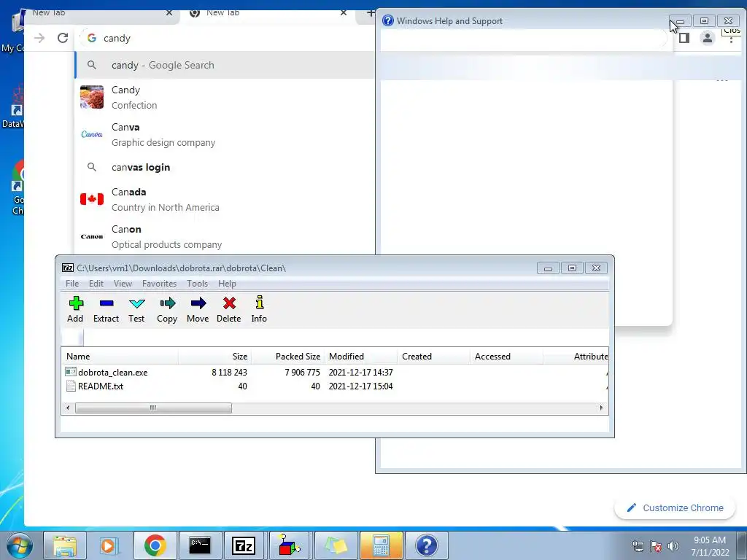Click the volume speaker tray icon
The width and height of the screenshot is (747, 560).
tap(673, 546)
